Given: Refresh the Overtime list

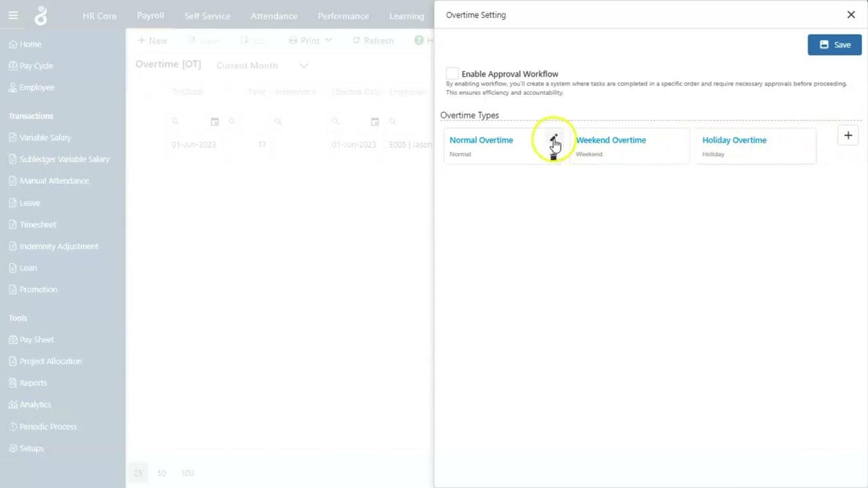Looking at the screenshot, I should 373,41.
